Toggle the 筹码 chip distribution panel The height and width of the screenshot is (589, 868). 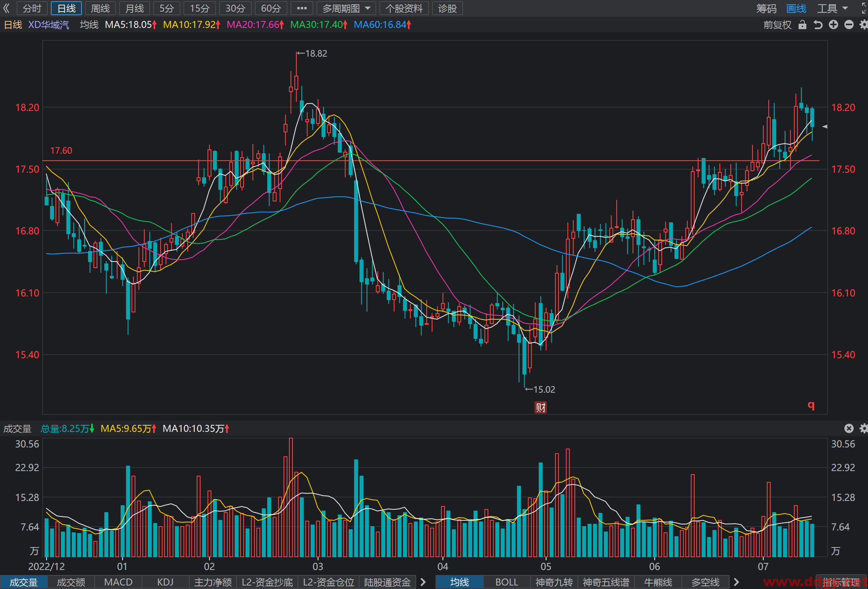coord(766,9)
